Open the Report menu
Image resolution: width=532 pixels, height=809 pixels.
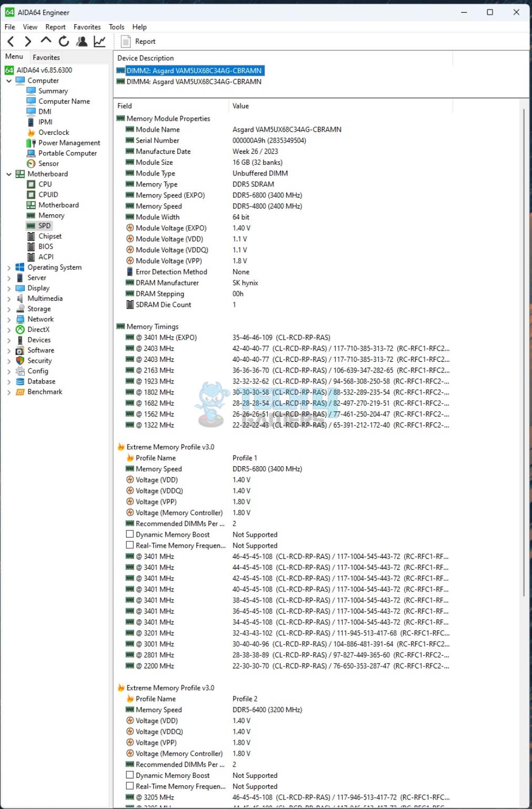[55, 27]
